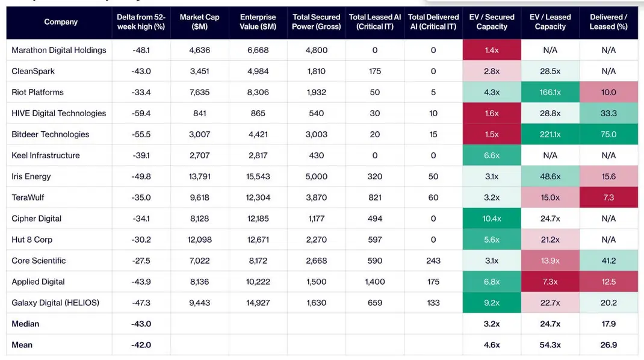Select HIVE Digital Technologies' red 1.6x cell
The height and width of the screenshot is (360, 644).
click(x=492, y=113)
